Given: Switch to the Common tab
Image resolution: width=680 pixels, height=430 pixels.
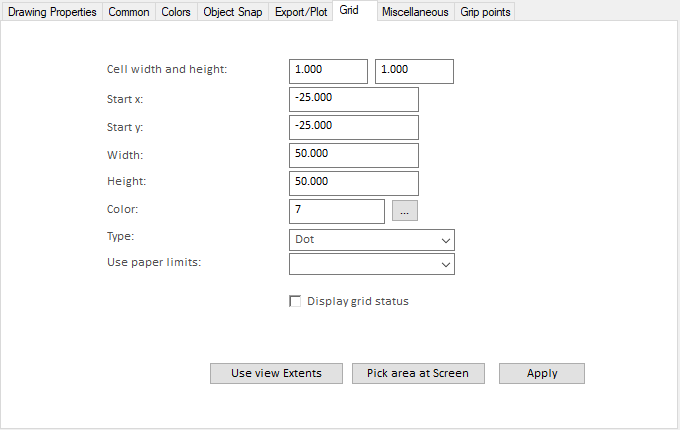Looking at the screenshot, I should tap(128, 12).
